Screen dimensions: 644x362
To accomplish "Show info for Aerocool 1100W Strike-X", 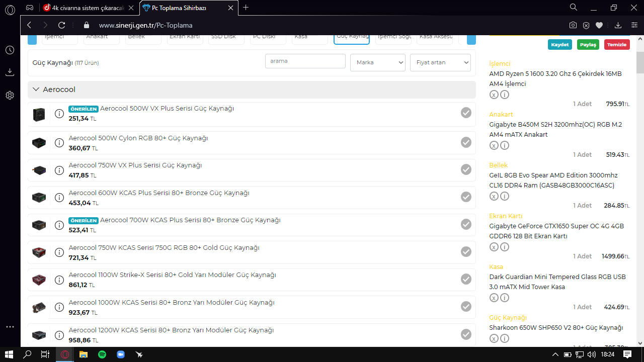I will pos(59,280).
